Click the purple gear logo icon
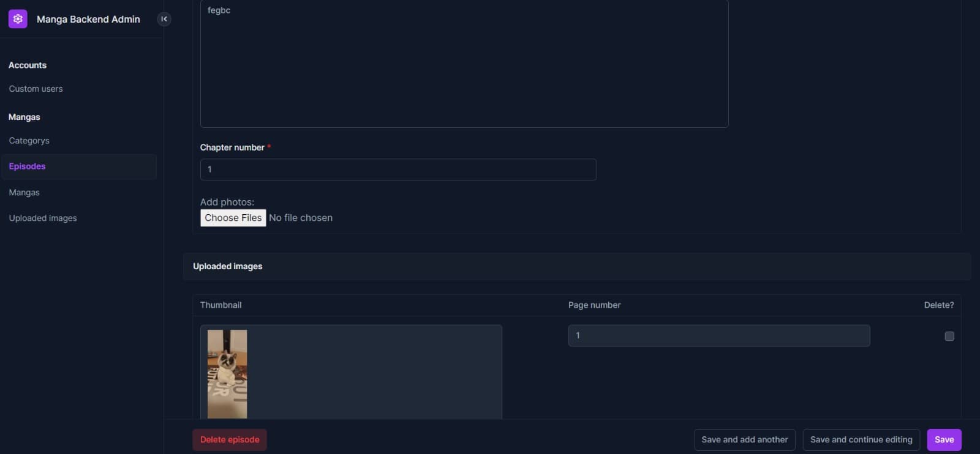The image size is (980, 454). pyautogui.click(x=18, y=19)
